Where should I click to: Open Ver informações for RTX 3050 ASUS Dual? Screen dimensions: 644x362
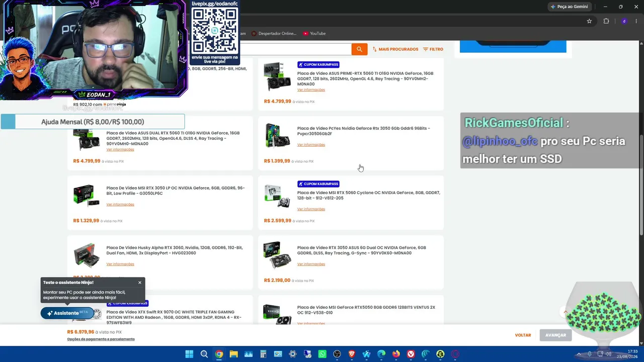tap(311, 264)
